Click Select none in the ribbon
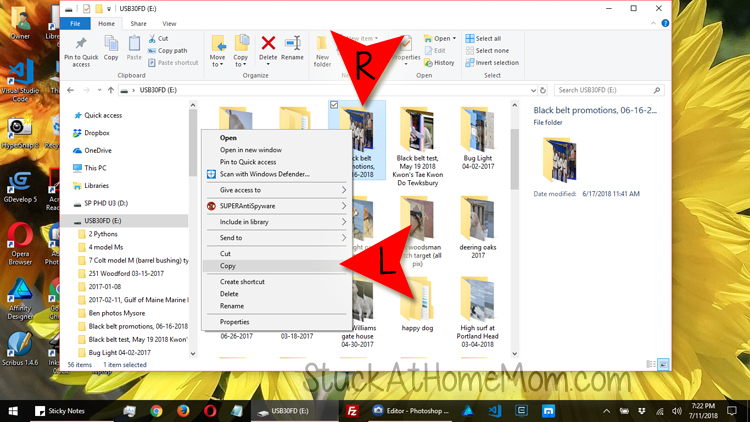Screen dimensions: 750x422 tap(487, 50)
